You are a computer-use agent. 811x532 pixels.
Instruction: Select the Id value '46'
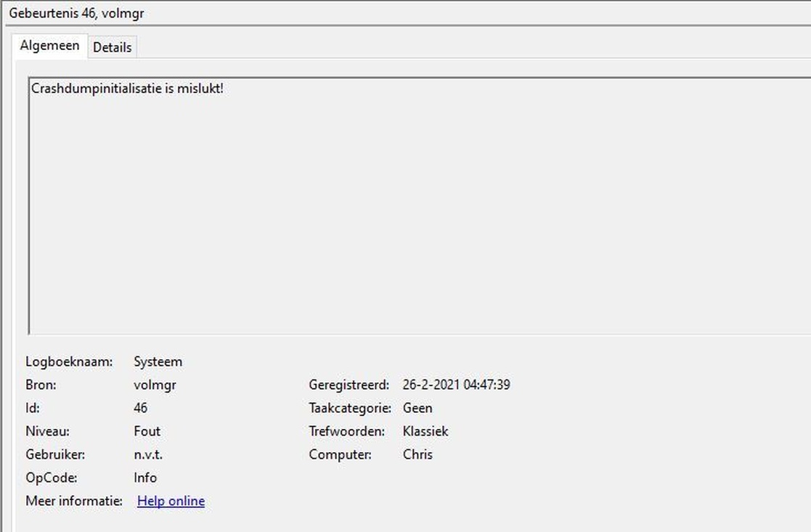coord(140,408)
